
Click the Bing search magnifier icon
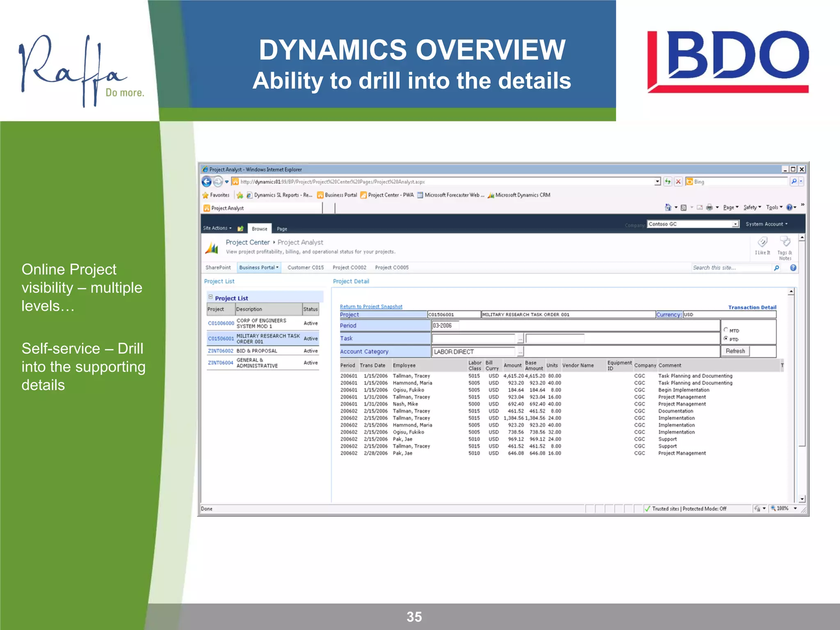click(x=794, y=181)
